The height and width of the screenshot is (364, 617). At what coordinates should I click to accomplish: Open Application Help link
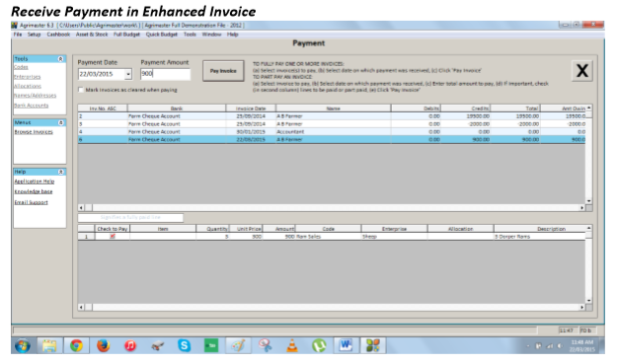[x=35, y=182]
